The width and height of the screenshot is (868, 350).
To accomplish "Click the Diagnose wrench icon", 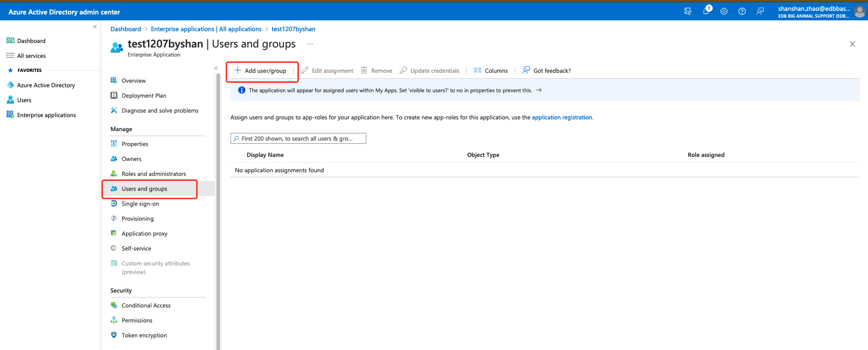I will 114,110.
